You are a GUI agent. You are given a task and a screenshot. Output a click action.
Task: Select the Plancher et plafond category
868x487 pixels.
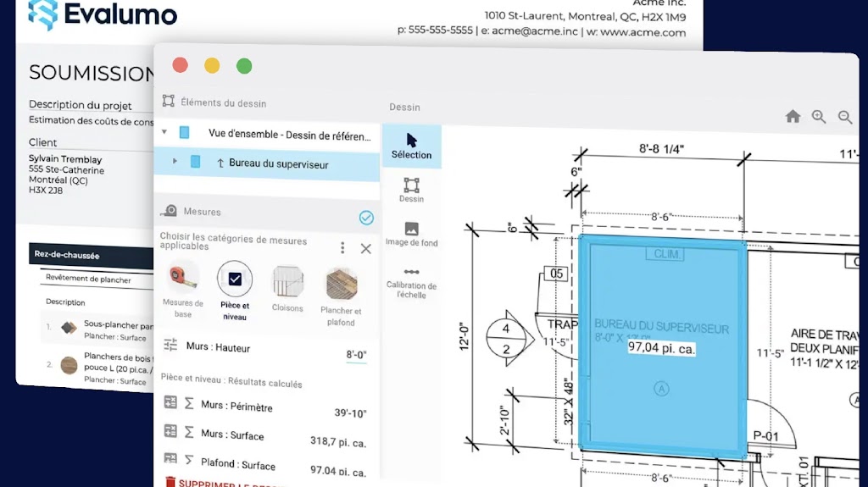341,296
